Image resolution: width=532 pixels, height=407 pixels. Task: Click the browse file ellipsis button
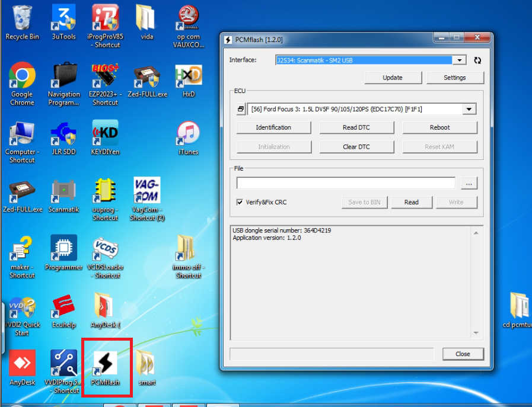pyautogui.click(x=469, y=183)
